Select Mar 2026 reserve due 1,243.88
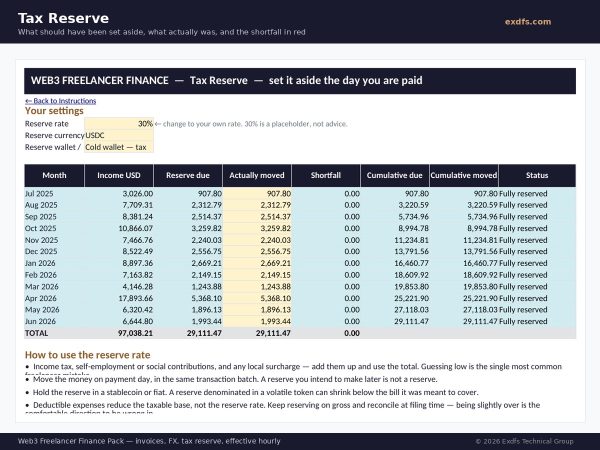The height and width of the screenshot is (450, 600). tap(188, 287)
